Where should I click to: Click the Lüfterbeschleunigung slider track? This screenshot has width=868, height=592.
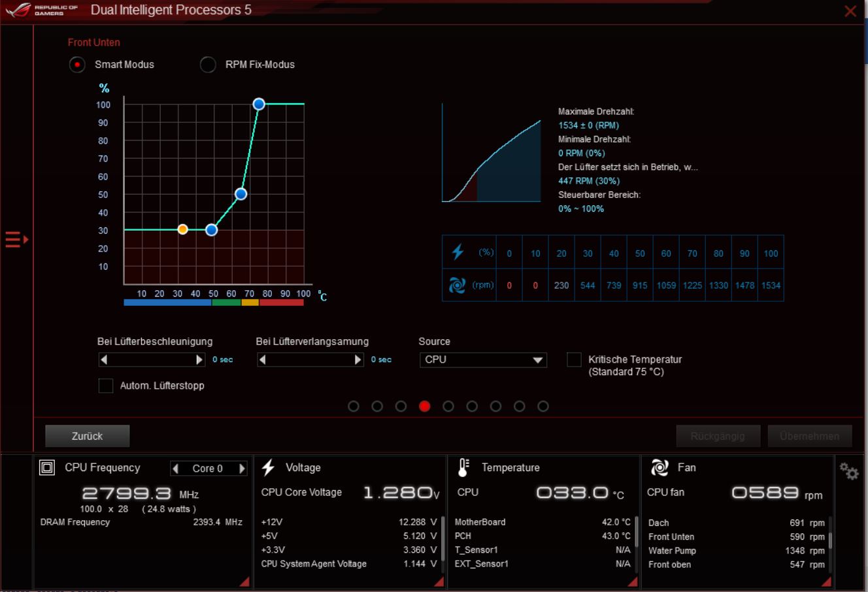152,359
